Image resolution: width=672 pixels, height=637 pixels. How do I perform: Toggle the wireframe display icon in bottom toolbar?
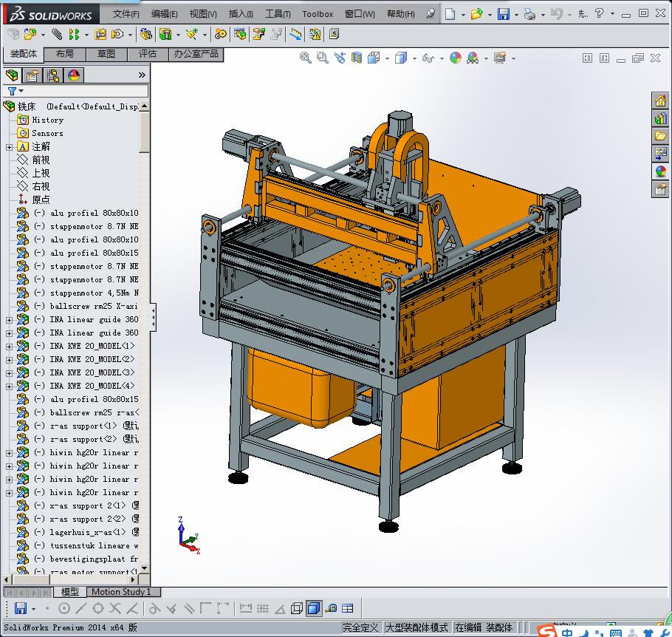(297, 608)
